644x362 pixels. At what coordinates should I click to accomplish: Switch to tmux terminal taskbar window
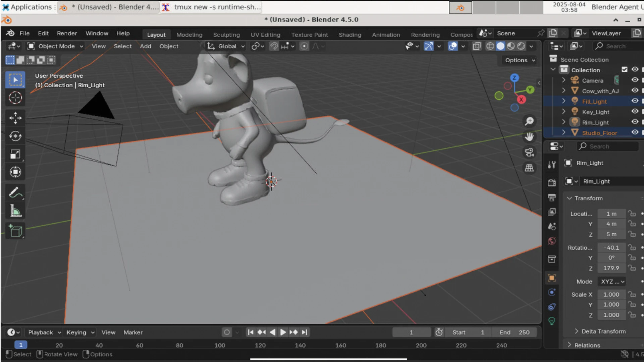click(211, 7)
